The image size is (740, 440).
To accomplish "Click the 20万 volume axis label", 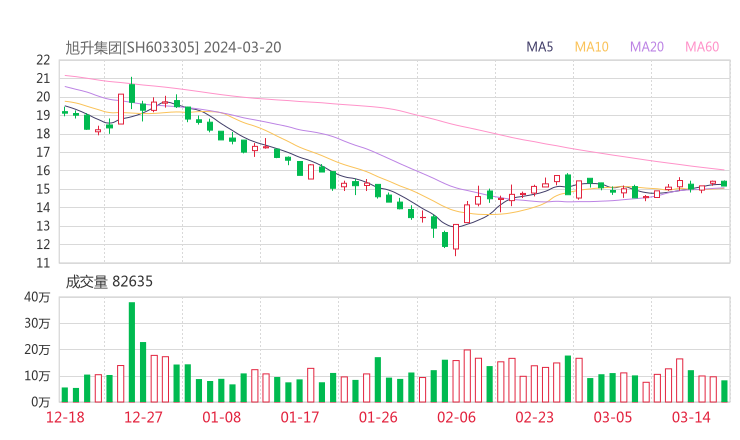I will pyautogui.click(x=37, y=350).
